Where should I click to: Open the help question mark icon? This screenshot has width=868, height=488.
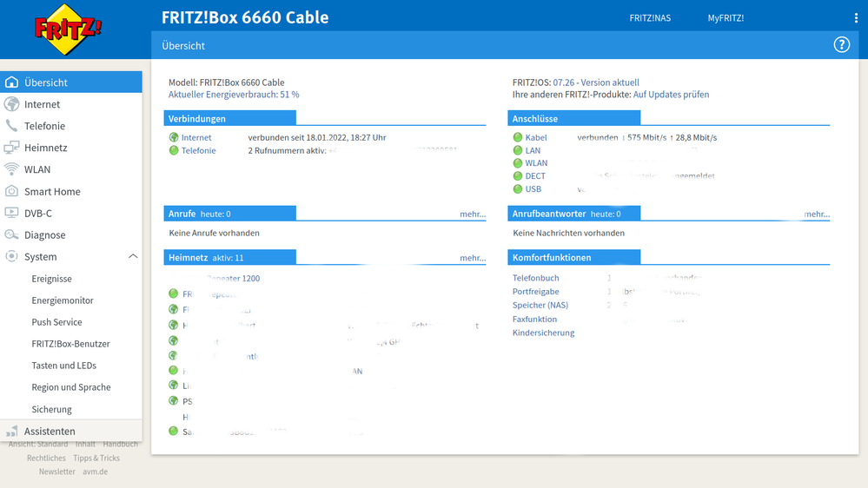coord(841,45)
